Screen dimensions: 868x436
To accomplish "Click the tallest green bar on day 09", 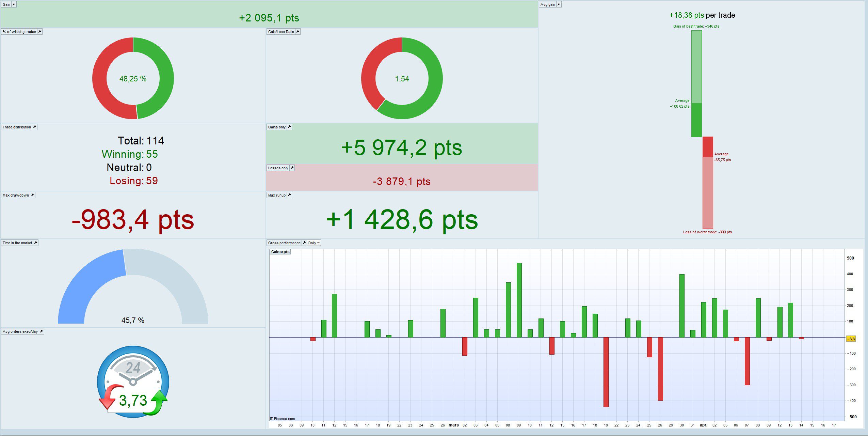I will 519,300.
